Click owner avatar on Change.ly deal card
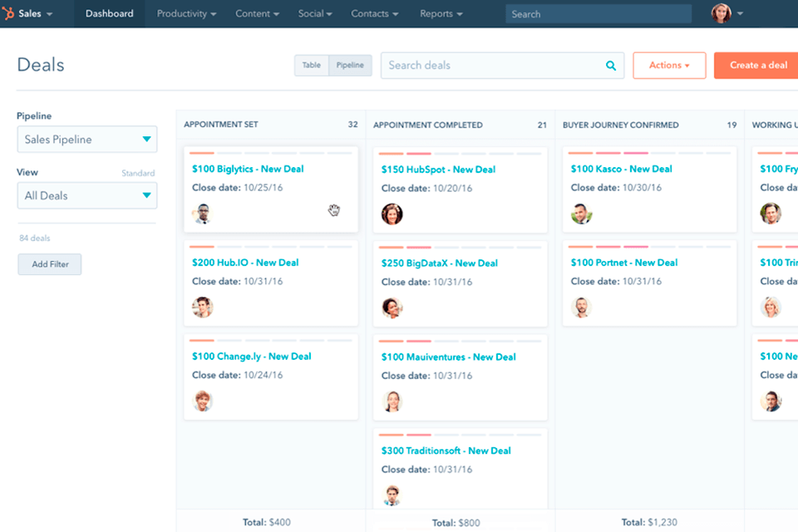This screenshot has width=798, height=532. pos(203,401)
